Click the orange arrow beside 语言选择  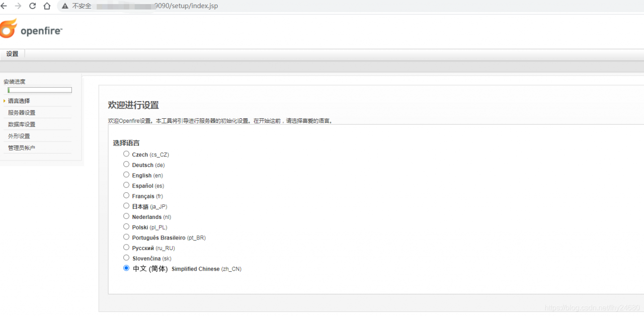click(4, 101)
